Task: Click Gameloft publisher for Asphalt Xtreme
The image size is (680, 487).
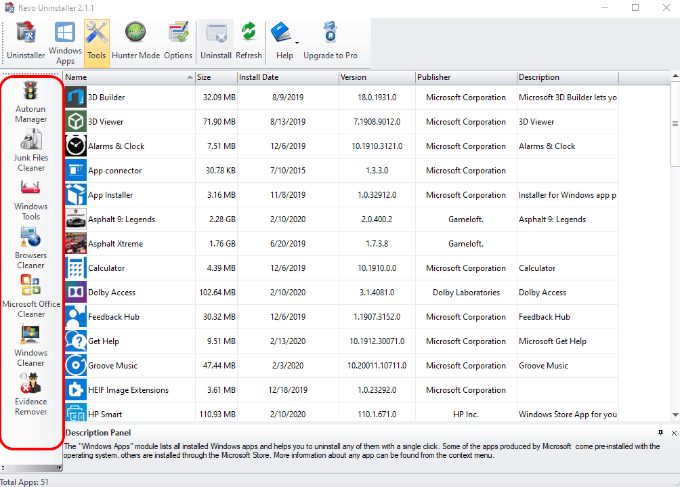Action: [x=466, y=243]
